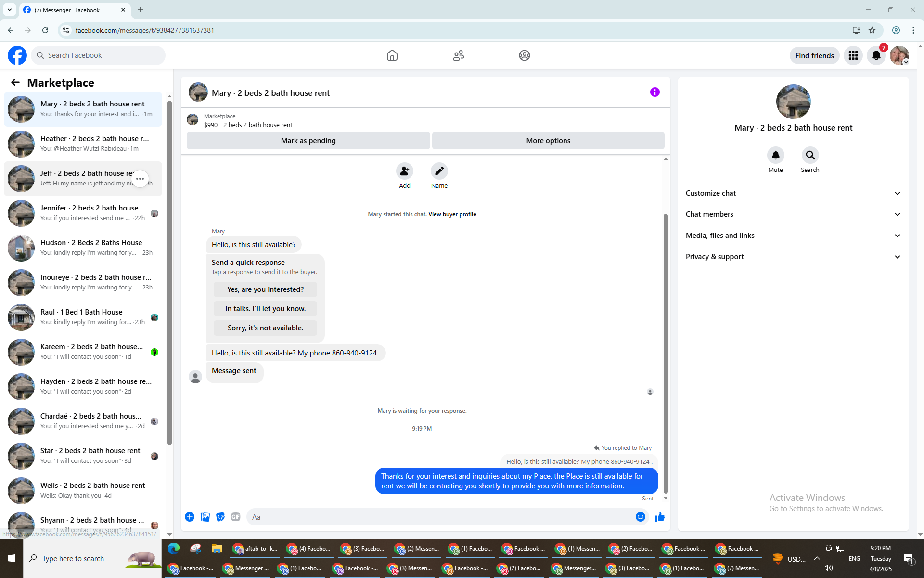Open more actions plus icon

[190, 517]
